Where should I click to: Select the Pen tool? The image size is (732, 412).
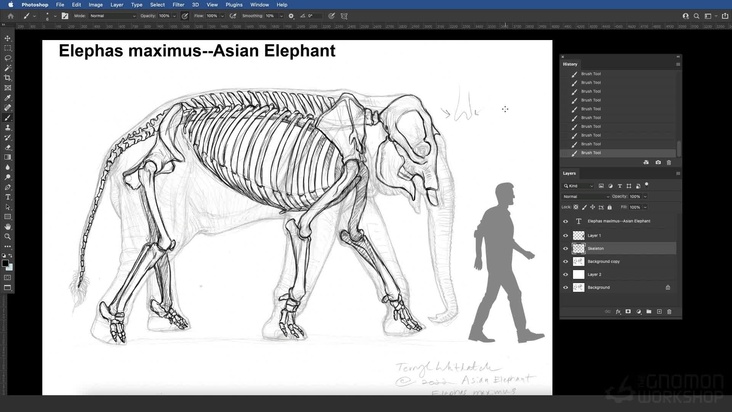7,187
